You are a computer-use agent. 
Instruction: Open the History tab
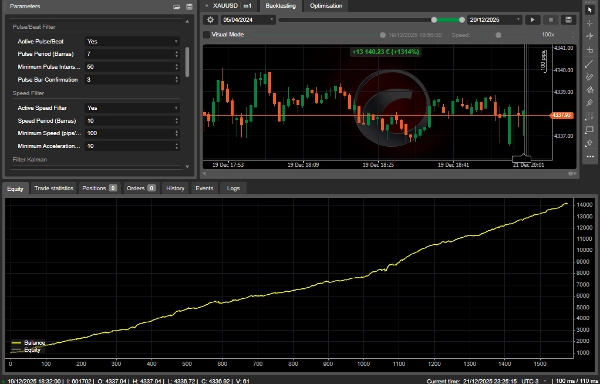click(x=175, y=189)
